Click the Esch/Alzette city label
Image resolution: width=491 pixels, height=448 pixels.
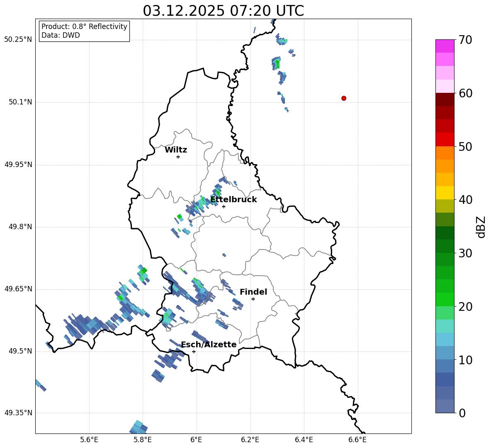209,344
